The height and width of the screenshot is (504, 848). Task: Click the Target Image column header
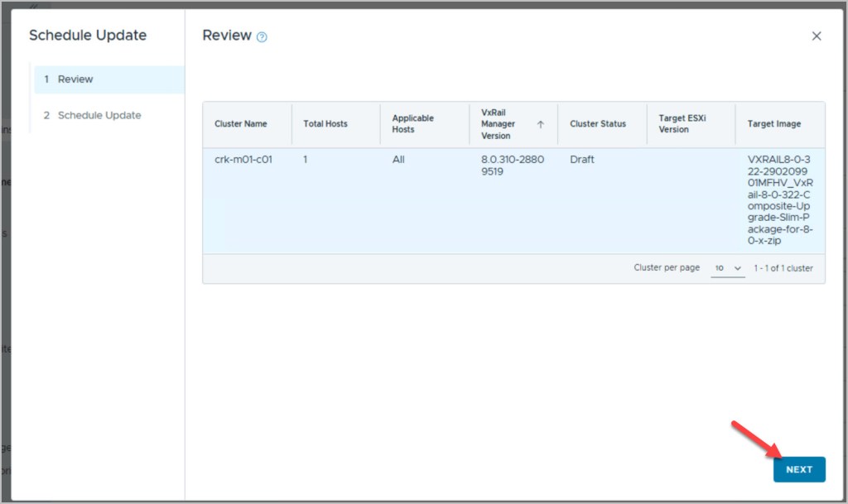[x=773, y=124]
